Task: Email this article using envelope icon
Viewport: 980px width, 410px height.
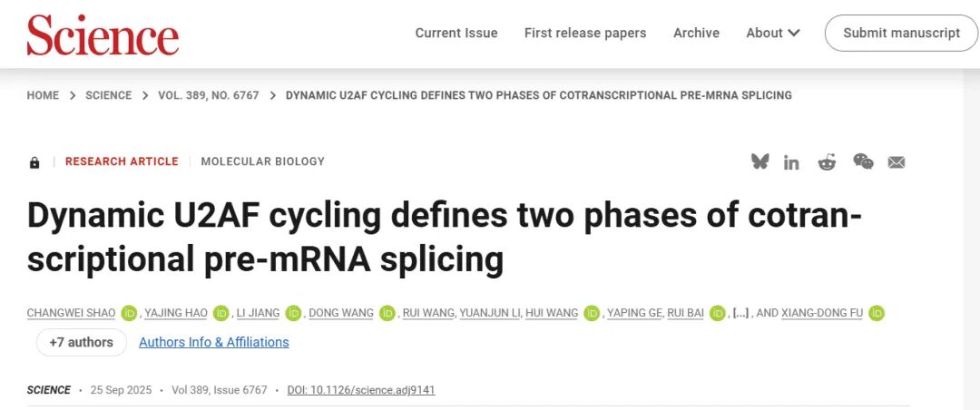Action: (897, 162)
